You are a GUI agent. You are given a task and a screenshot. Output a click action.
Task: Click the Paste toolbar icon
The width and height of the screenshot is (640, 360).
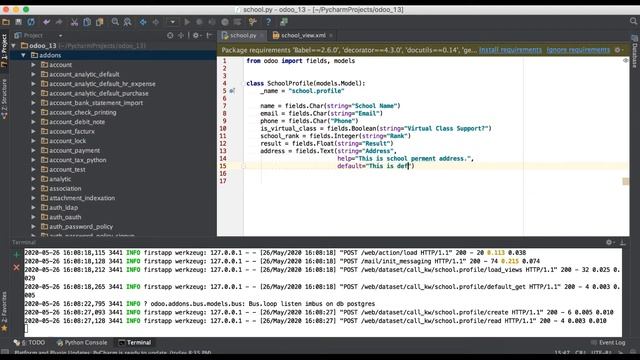pyautogui.click(x=100, y=22)
